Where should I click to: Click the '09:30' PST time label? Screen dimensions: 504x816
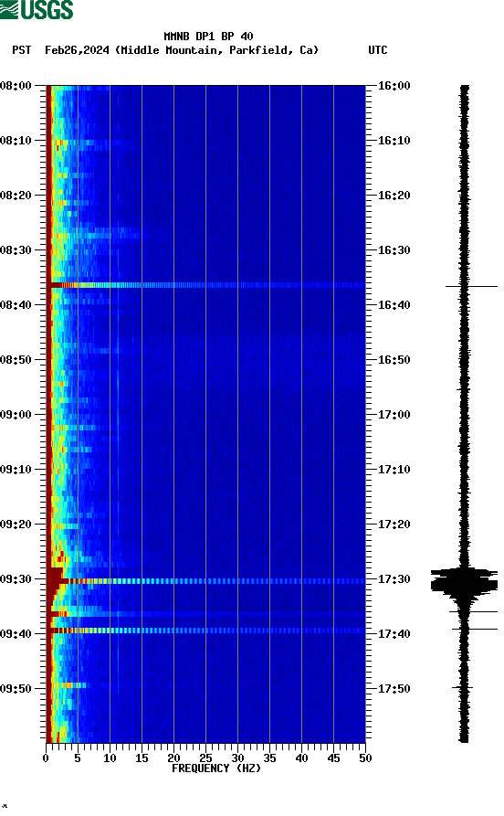pos(16,579)
